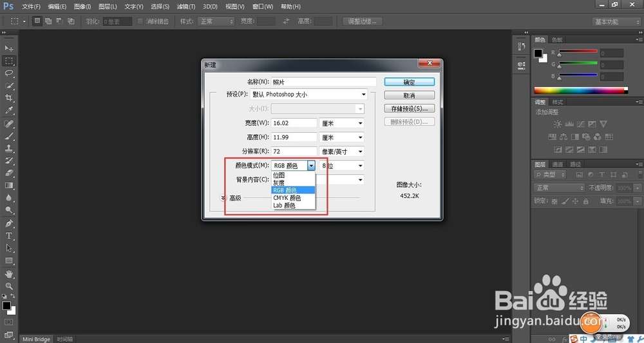The image size is (644, 343).
Task: Select the History Brush tool
Action: point(8,161)
